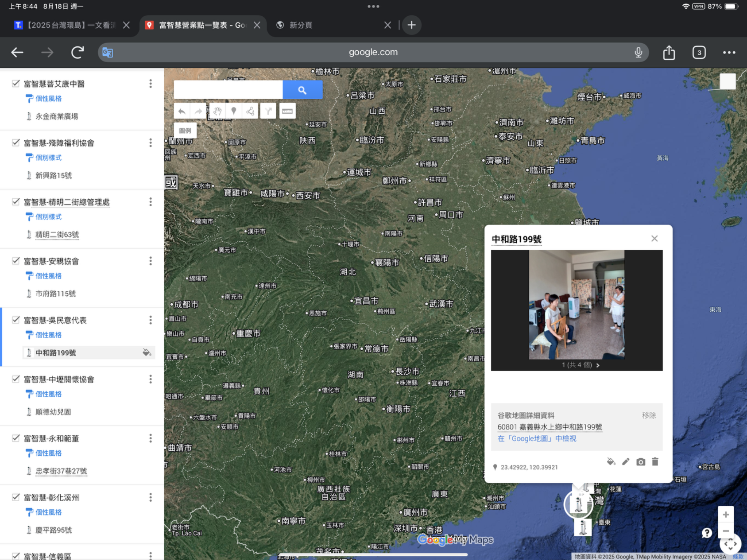Select the measure distance ruler tool

287,111
